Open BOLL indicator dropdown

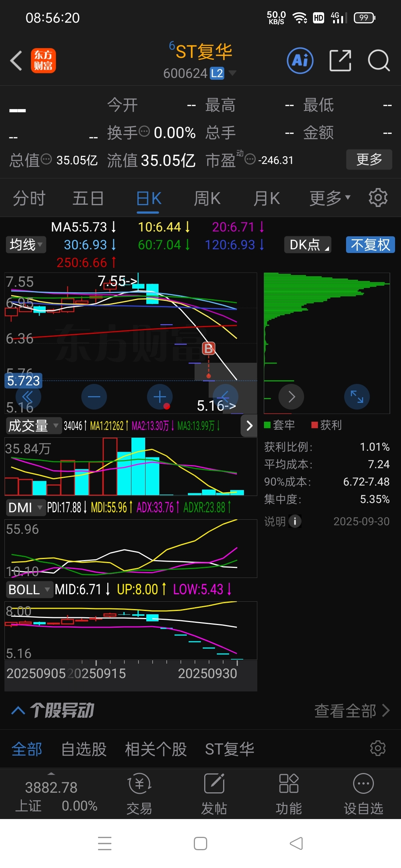pyautogui.click(x=29, y=589)
